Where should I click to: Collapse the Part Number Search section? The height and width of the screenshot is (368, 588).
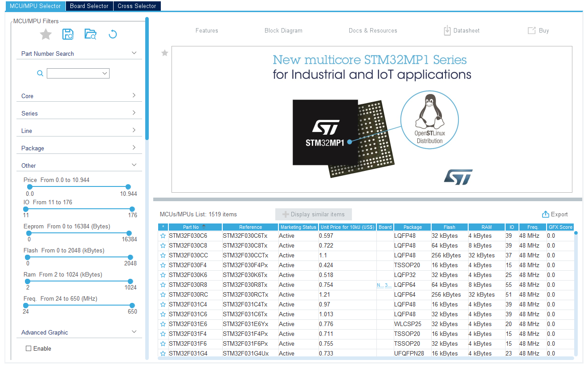134,53
